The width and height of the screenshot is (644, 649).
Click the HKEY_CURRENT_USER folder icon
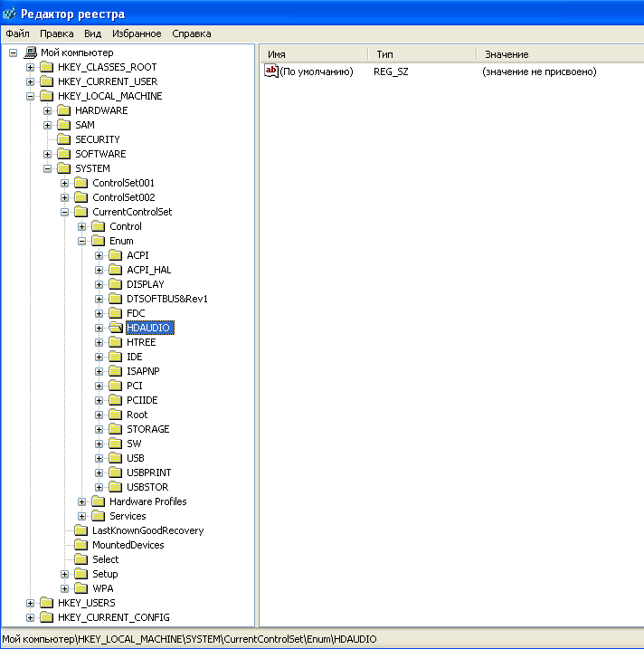click(x=47, y=81)
